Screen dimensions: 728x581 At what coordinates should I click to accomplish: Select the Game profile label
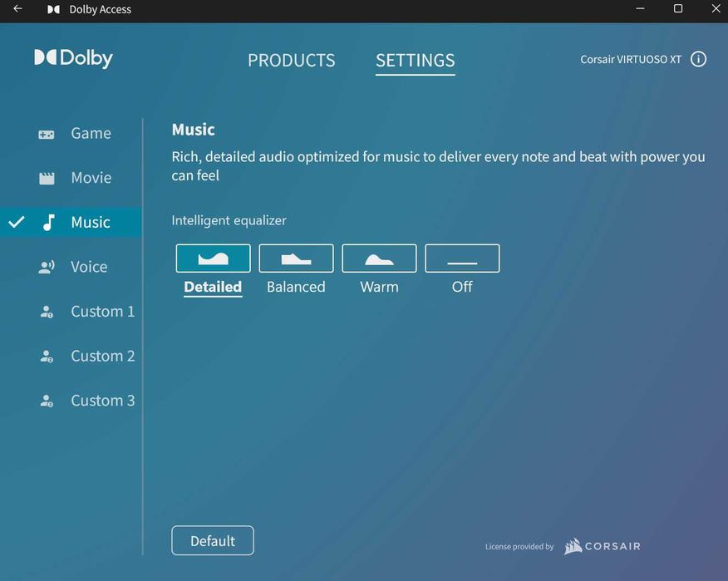[x=91, y=133]
